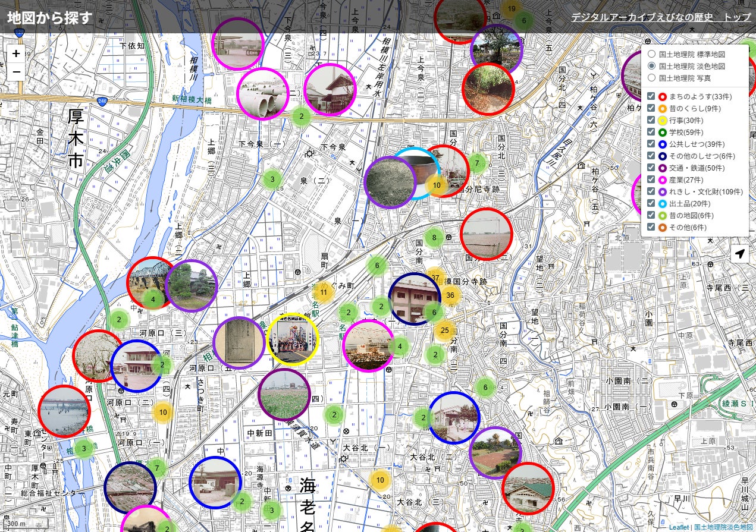The height and width of the screenshot is (532, 756).
Task: Open green cluster 4 beside magenta night photo
Action: point(399,346)
